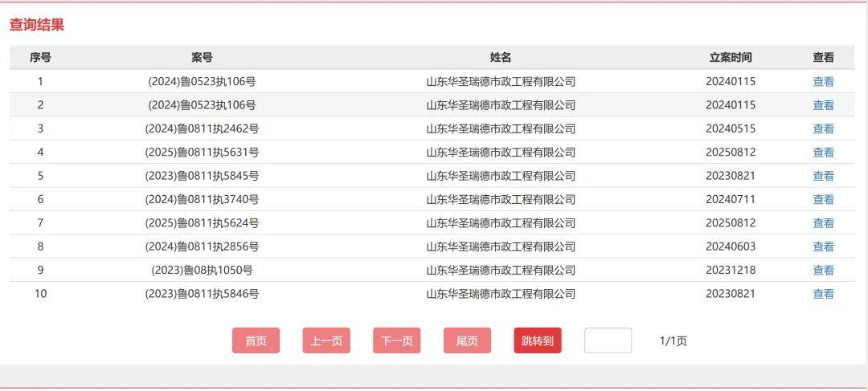Click 查看 for case 鲁0811执5846号
This screenshot has width=868, height=391.
click(823, 294)
